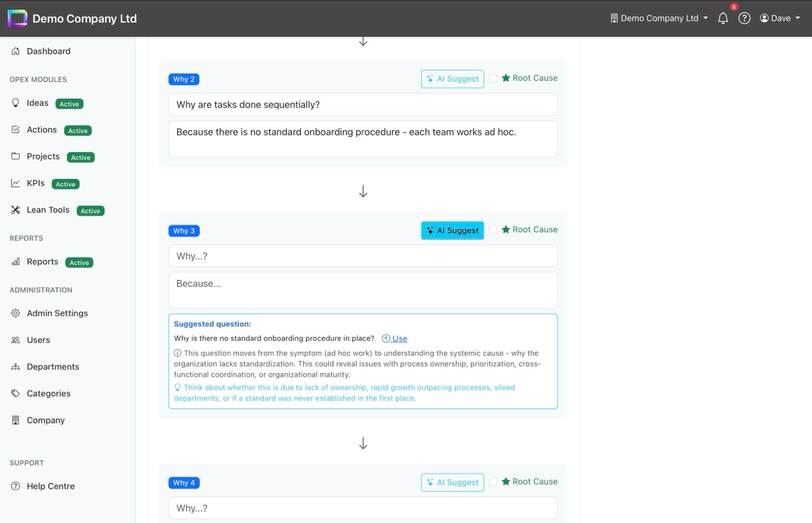Click the Departments hierarchy icon
Viewport: 812px width, 523px height.
pos(15,367)
